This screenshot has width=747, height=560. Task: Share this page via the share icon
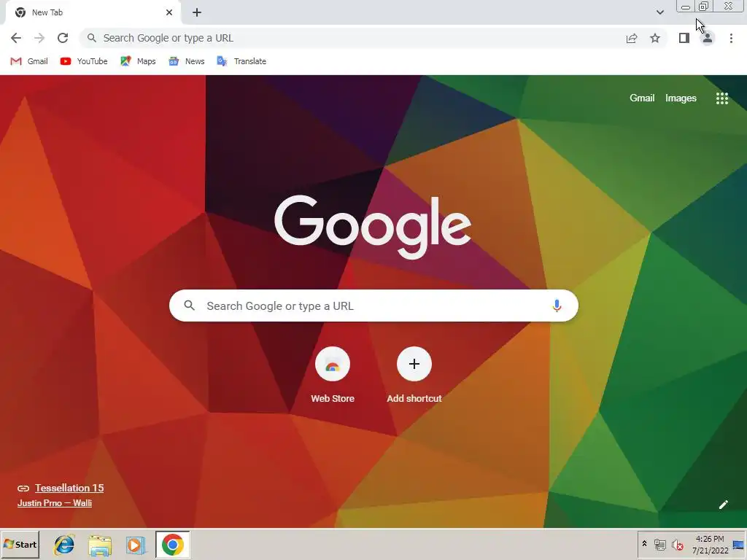632,38
